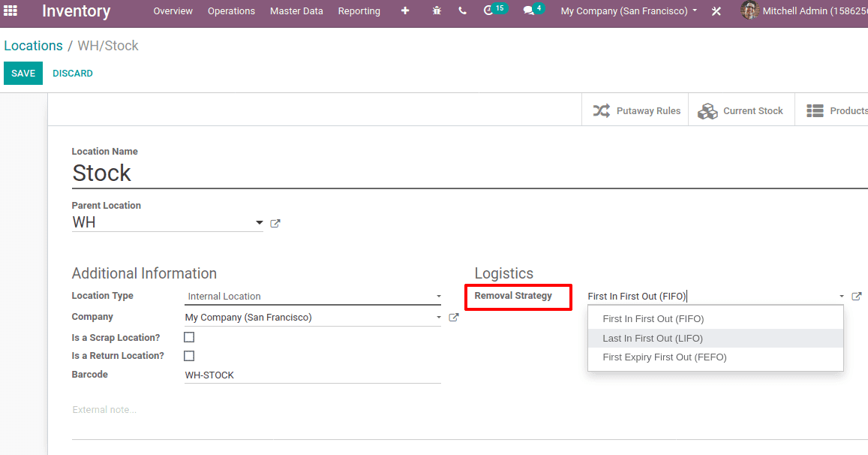This screenshot has width=868, height=455.
Task: Click the Products list icon
Action: [815, 111]
